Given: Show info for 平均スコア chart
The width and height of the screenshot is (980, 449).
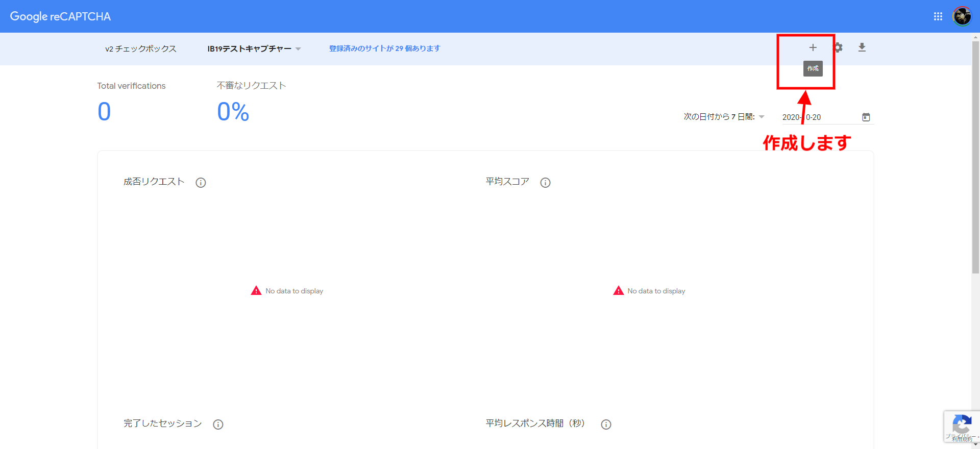Looking at the screenshot, I should tap(545, 183).
